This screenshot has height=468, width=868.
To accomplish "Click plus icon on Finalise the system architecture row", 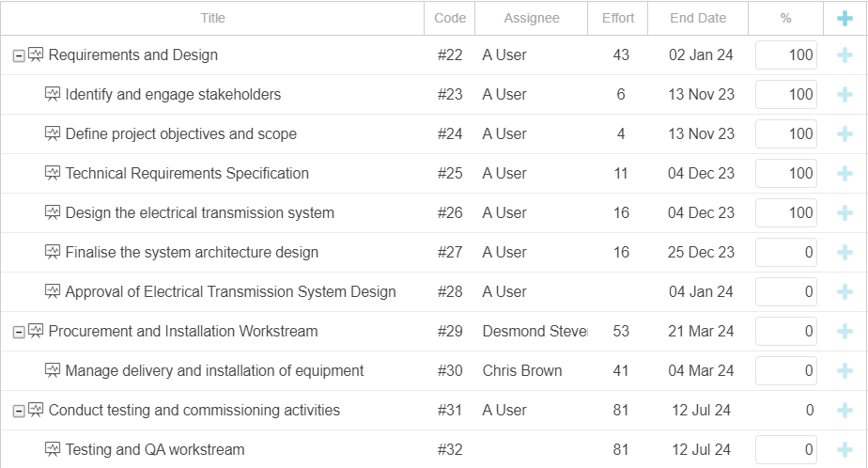I will [845, 252].
